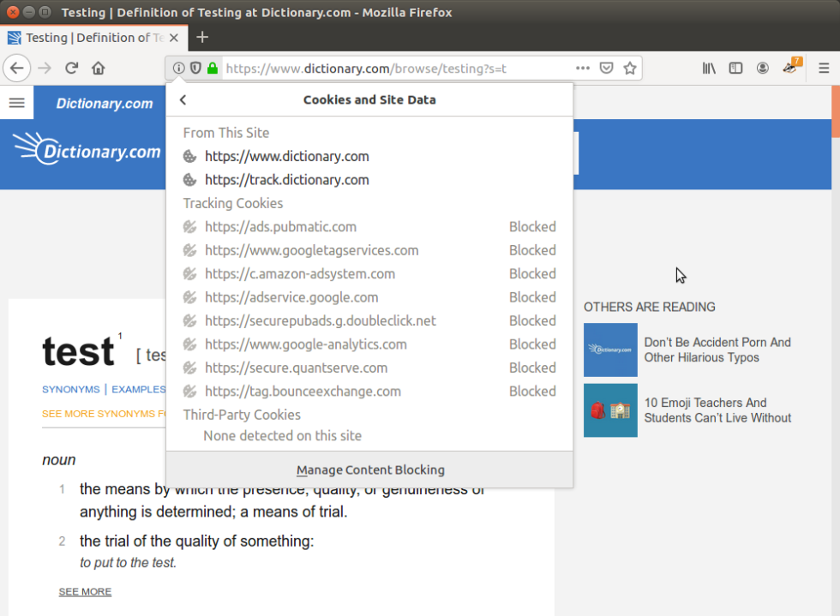Bookmark this page with star icon
Image resolution: width=840 pixels, height=616 pixels.
[630, 69]
